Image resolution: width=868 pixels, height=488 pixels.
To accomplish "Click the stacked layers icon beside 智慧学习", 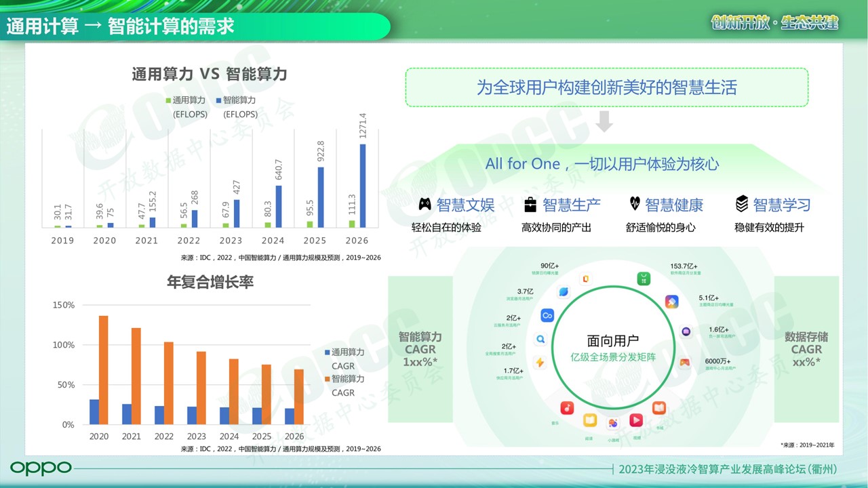I will [x=742, y=204].
